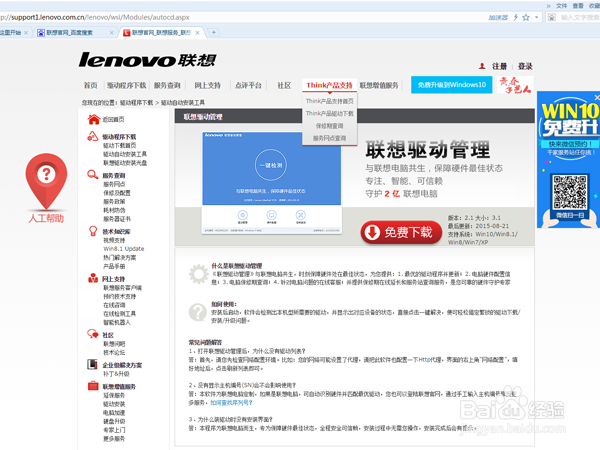Screen dimensions: 600x450
Task: Click the 网上支持 navigation item
Action: click(207, 85)
